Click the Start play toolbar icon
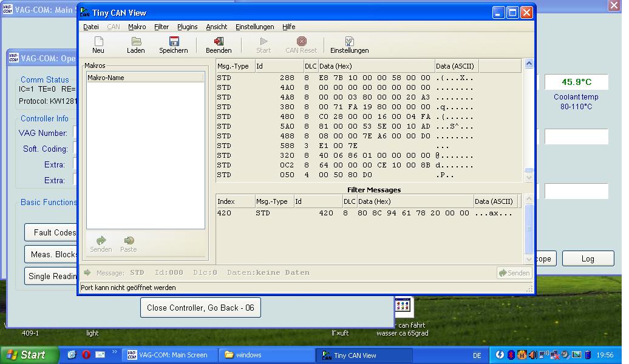The height and width of the screenshot is (364, 629). coord(263,41)
